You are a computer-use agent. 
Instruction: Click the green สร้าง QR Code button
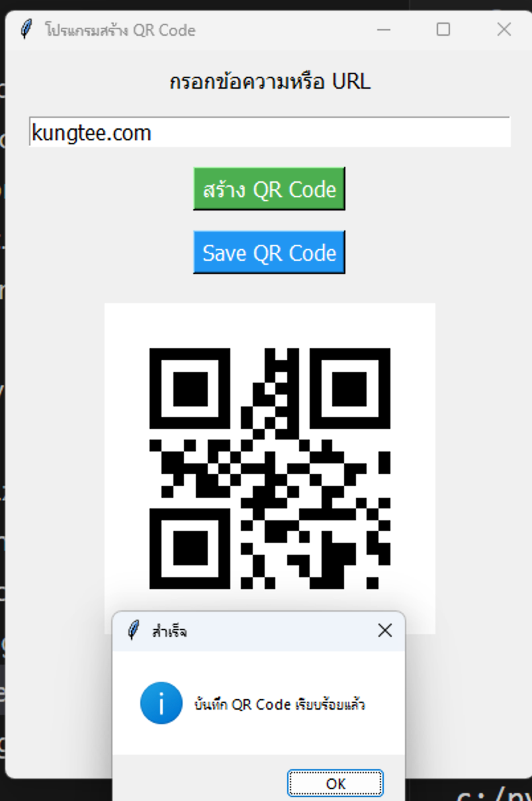[269, 189]
